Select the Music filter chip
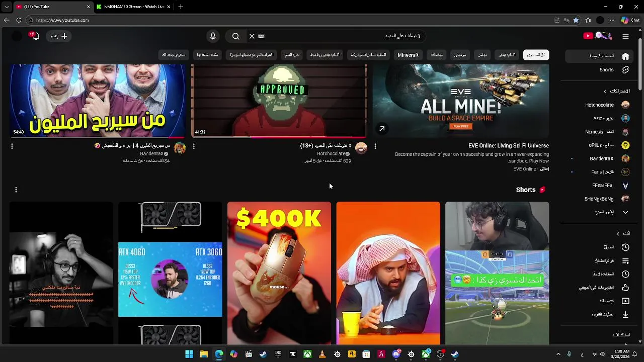Screen dimensions: 644x362 [x=460, y=55]
